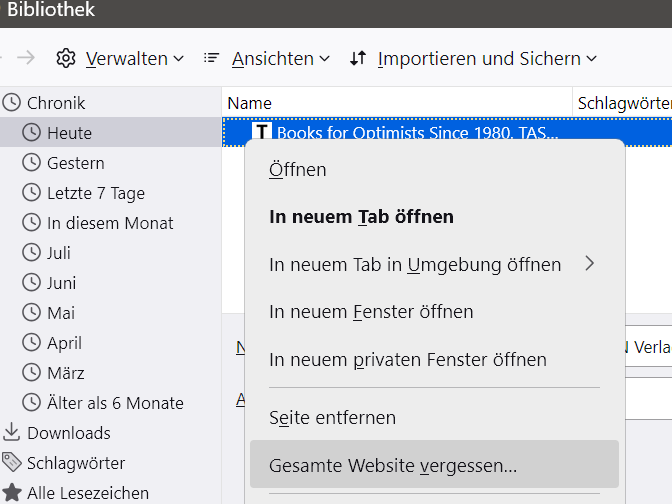
Task: Sort by the Name column header
Action: click(x=249, y=103)
